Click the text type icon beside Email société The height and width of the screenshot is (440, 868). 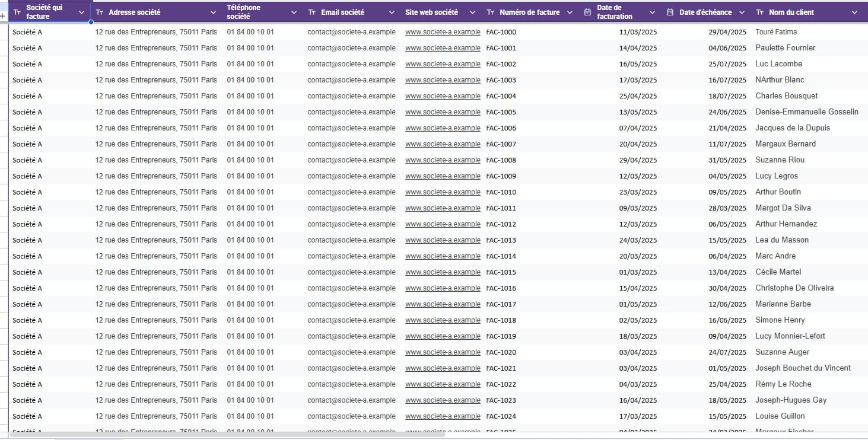(312, 12)
